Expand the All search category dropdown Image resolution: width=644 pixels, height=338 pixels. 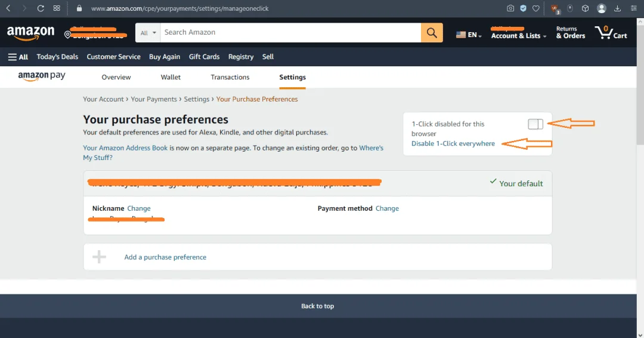[x=148, y=32]
